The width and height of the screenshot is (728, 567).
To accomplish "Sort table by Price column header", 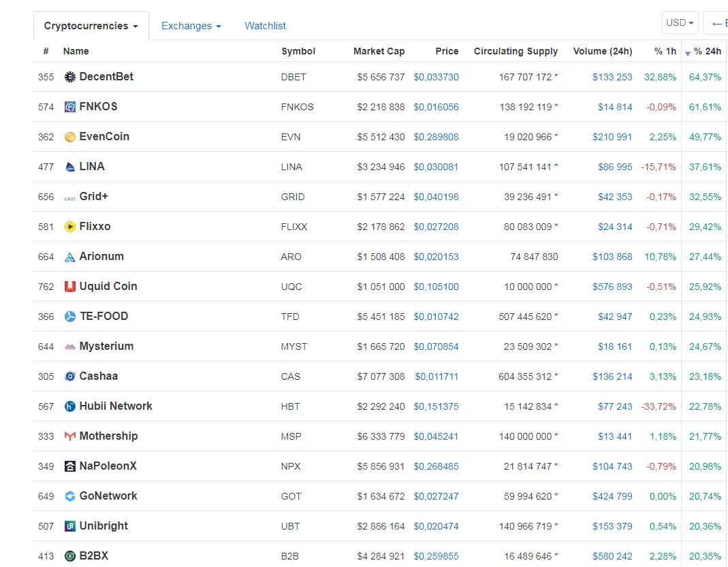I will (447, 51).
